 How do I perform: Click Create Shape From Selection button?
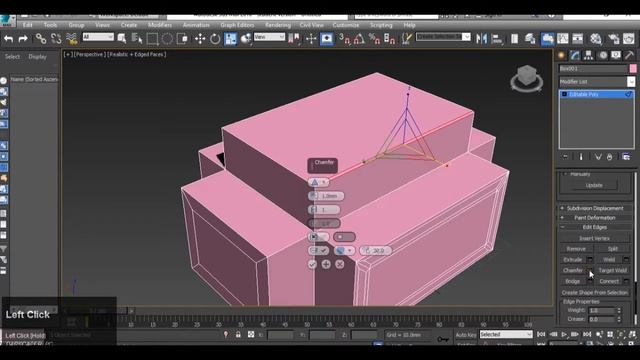click(594, 293)
